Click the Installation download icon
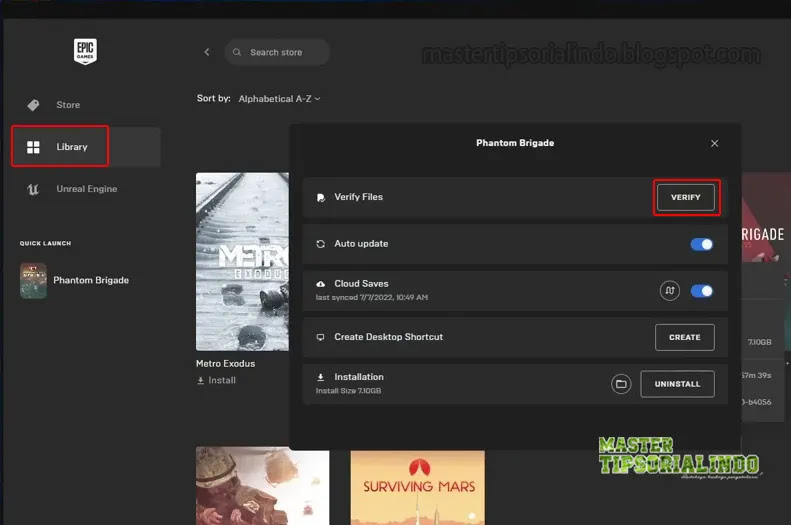This screenshot has width=791, height=525. [x=320, y=377]
